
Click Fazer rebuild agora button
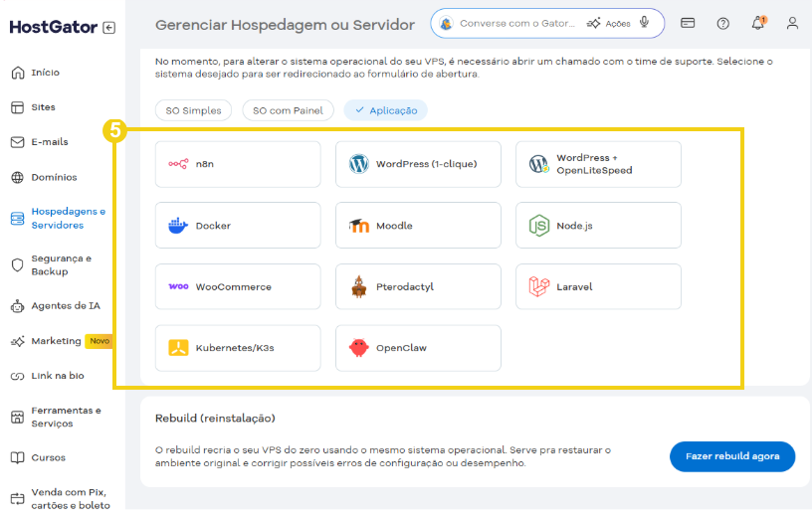[732, 456]
